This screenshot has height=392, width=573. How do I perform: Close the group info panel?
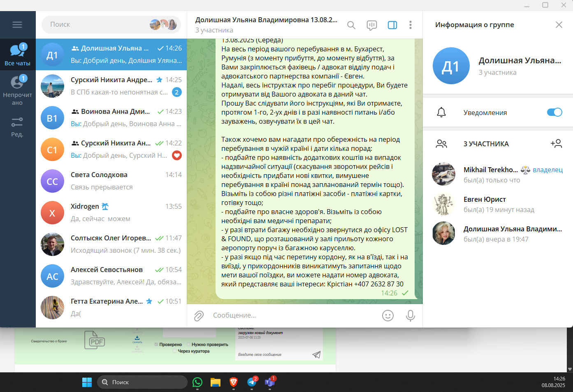(x=559, y=25)
